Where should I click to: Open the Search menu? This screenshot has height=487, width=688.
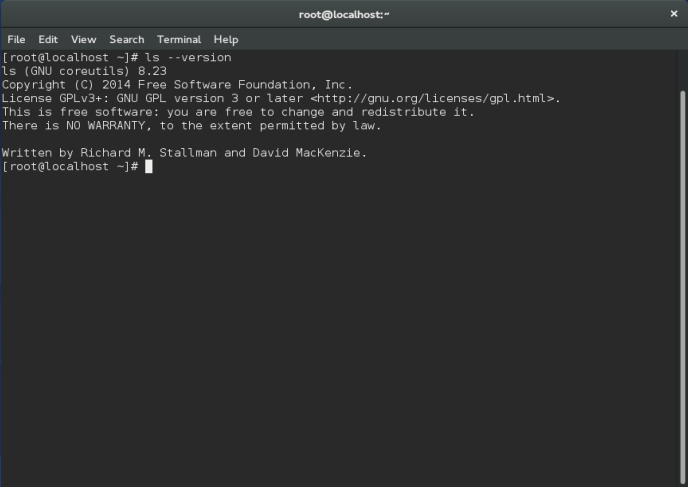(127, 39)
